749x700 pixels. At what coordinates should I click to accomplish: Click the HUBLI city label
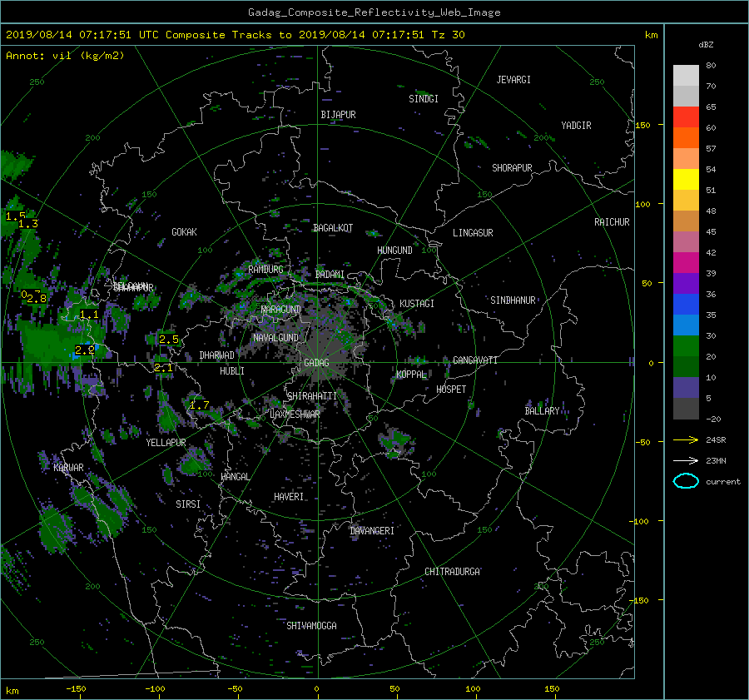[232, 371]
